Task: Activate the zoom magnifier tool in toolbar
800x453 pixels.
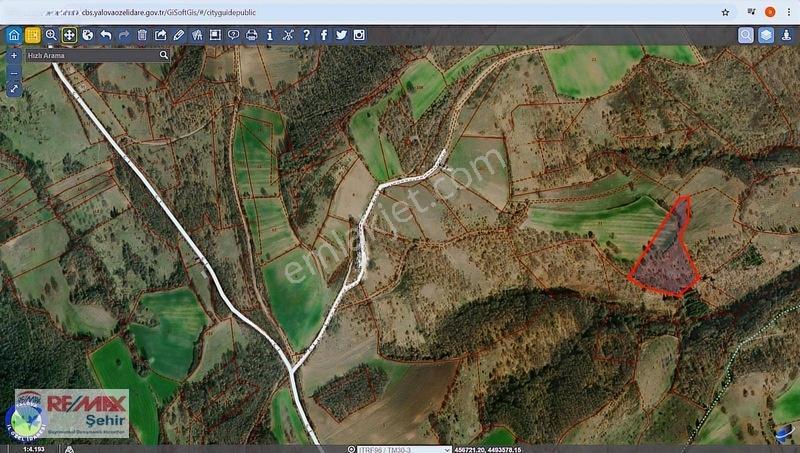Action: (x=51, y=35)
